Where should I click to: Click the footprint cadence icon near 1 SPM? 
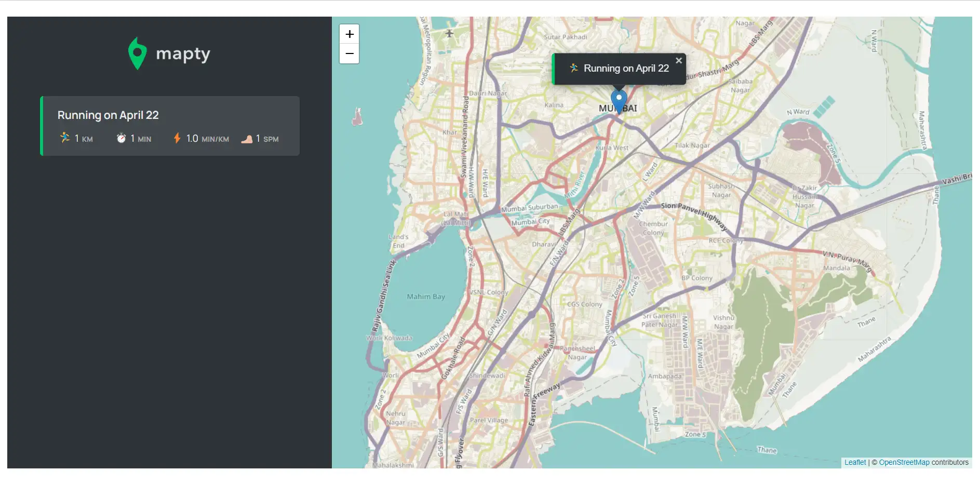tap(247, 139)
